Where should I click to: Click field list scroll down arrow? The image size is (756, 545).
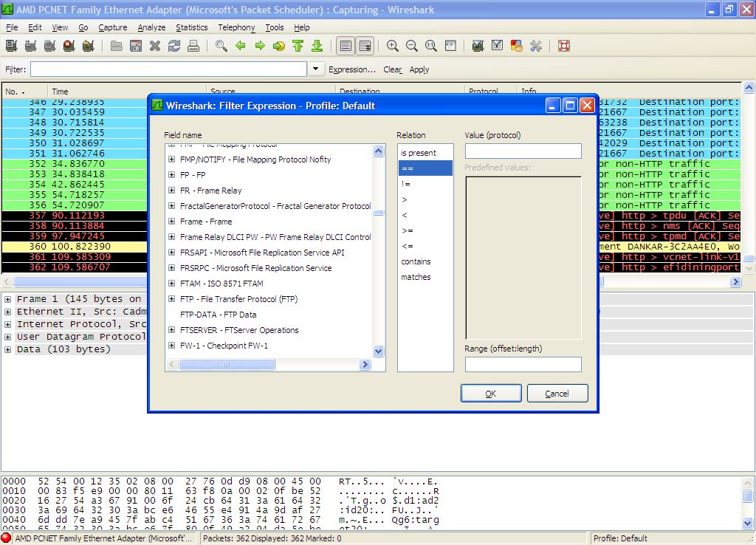379,351
